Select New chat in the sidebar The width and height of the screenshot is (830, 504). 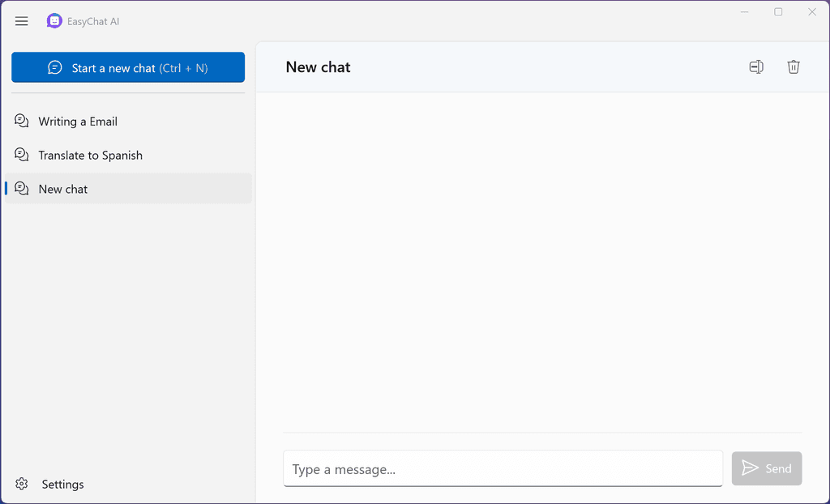tap(63, 189)
